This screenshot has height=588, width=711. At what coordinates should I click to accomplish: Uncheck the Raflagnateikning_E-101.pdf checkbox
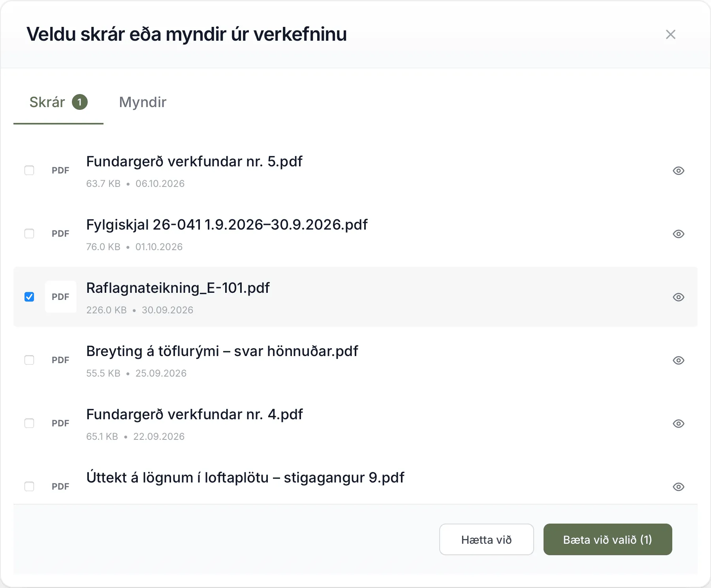tap(29, 297)
